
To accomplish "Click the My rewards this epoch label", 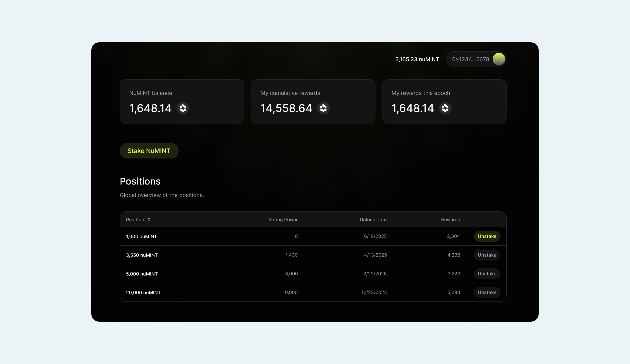I will tap(421, 93).
